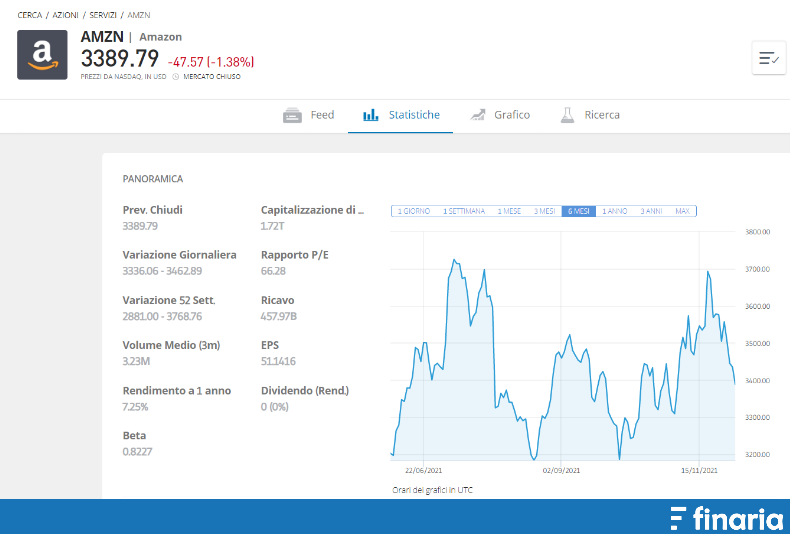Click the 22/06/2021 date on chart axis
The image size is (790, 534).
(423, 471)
